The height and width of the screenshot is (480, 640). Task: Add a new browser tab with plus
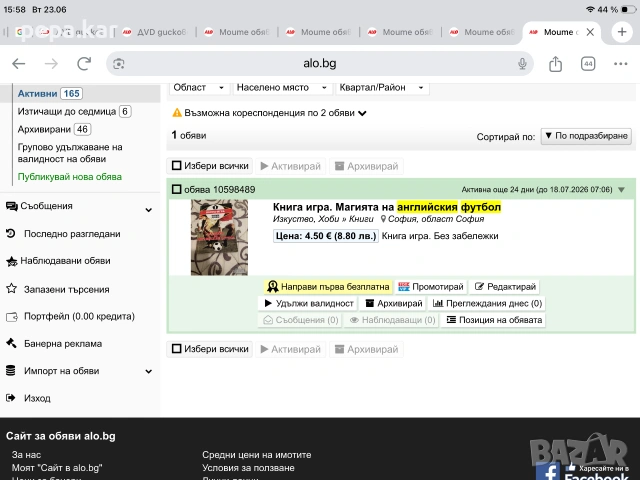622,32
